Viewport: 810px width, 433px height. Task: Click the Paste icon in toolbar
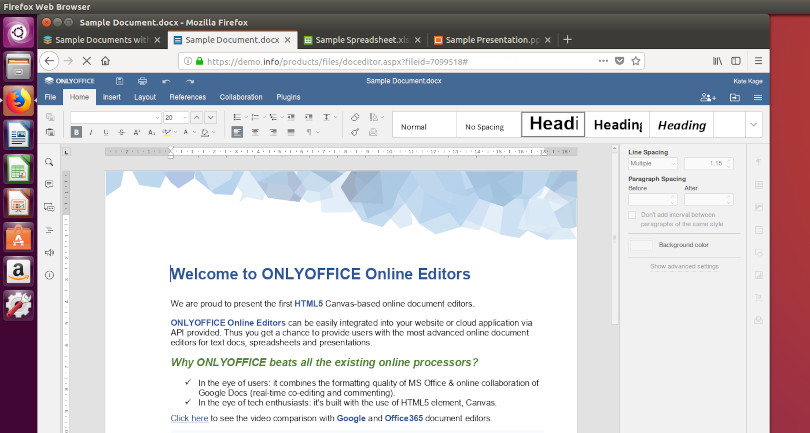(x=50, y=132)
